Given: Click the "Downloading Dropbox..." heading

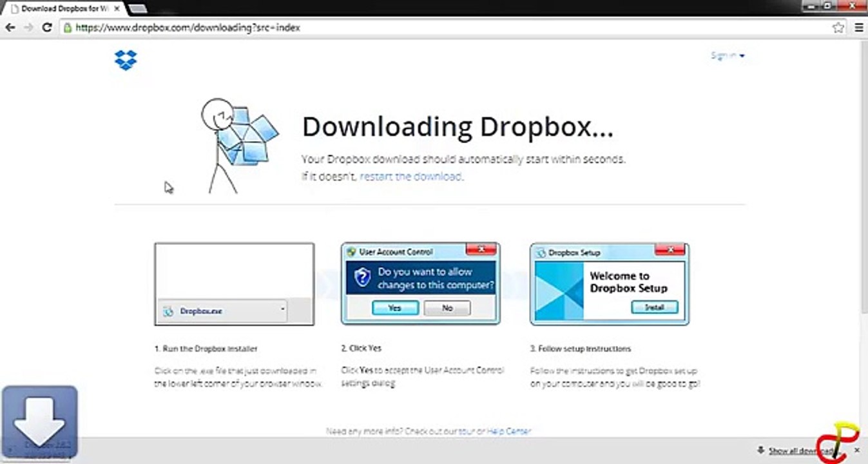Looking at the screenshot, I should (x=458, y=127).
